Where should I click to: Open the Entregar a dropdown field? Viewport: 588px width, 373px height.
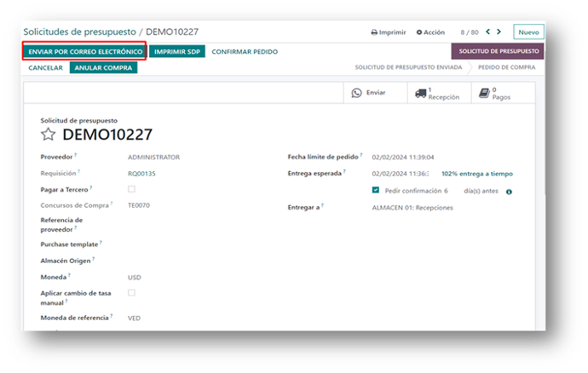[x=443, y=207]
